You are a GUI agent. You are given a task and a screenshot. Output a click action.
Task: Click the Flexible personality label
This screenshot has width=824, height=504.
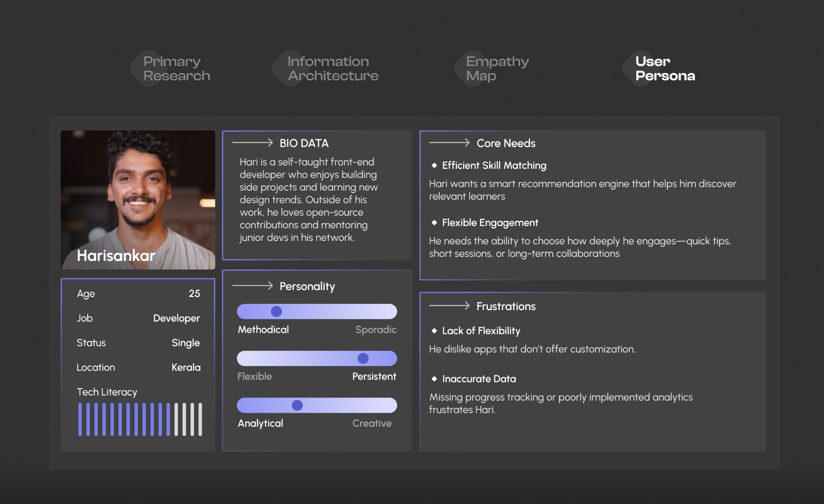pos(255,376)
